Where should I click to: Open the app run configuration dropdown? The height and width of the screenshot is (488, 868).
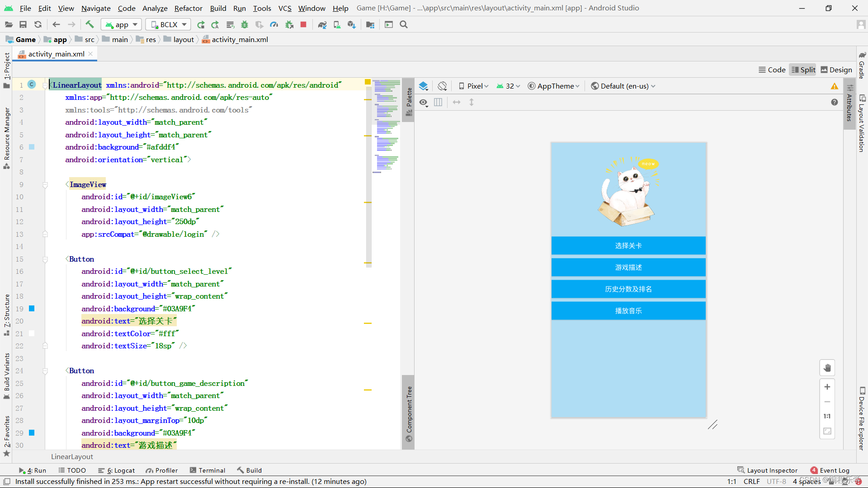pyautogui.click(x=121, y=24)
